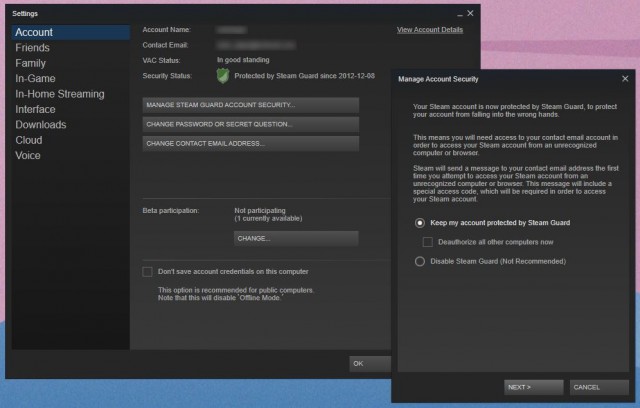
Task: Click Manage Steam Guard Account Security button
Action: point(250,104)
